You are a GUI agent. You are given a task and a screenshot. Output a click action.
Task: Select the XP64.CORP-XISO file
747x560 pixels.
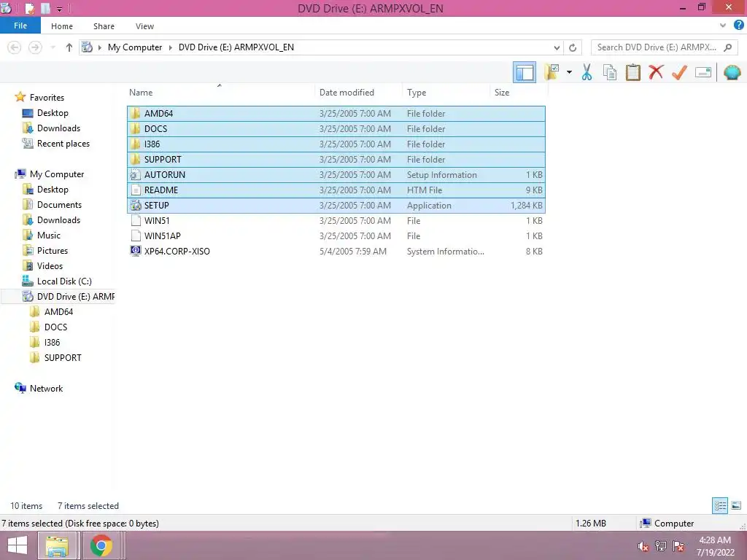tap(336, 251)
